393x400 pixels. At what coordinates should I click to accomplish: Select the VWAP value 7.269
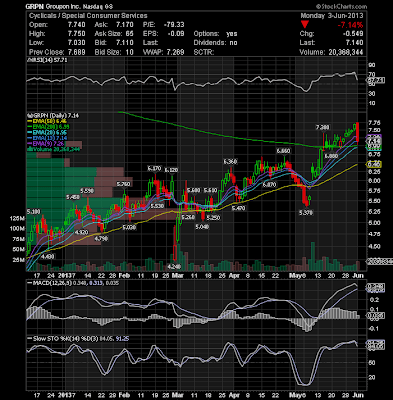[175, 52]
